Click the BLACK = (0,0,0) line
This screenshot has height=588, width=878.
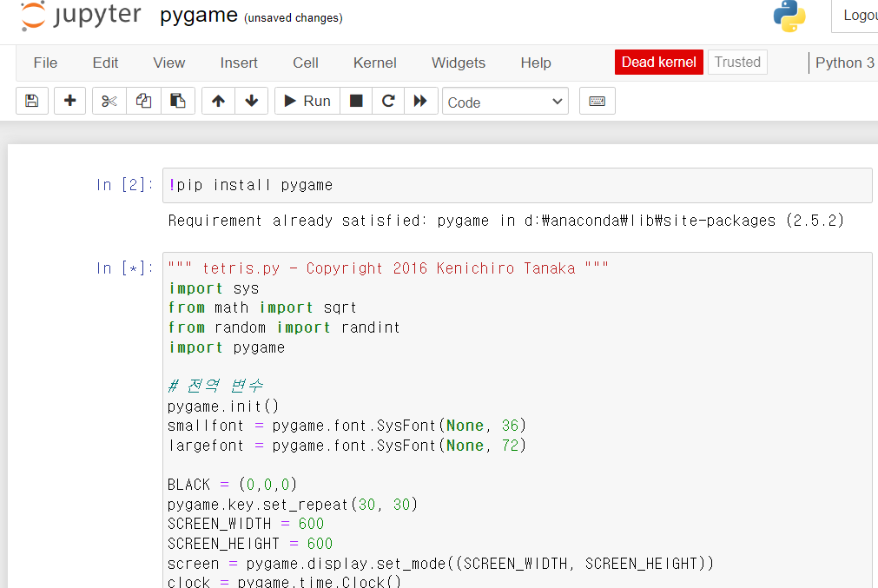click(x=233, y=485)
